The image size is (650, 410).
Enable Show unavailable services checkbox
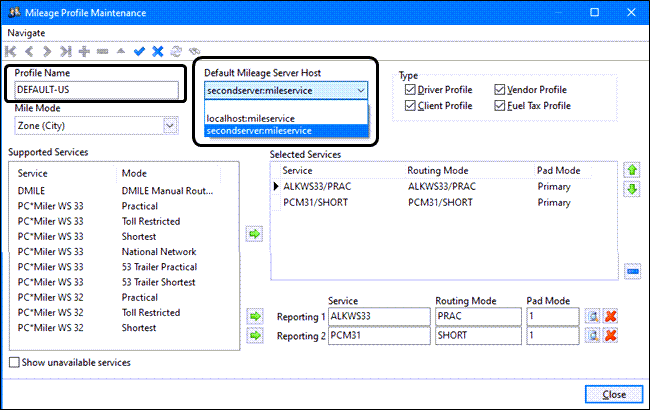[14, 362]
